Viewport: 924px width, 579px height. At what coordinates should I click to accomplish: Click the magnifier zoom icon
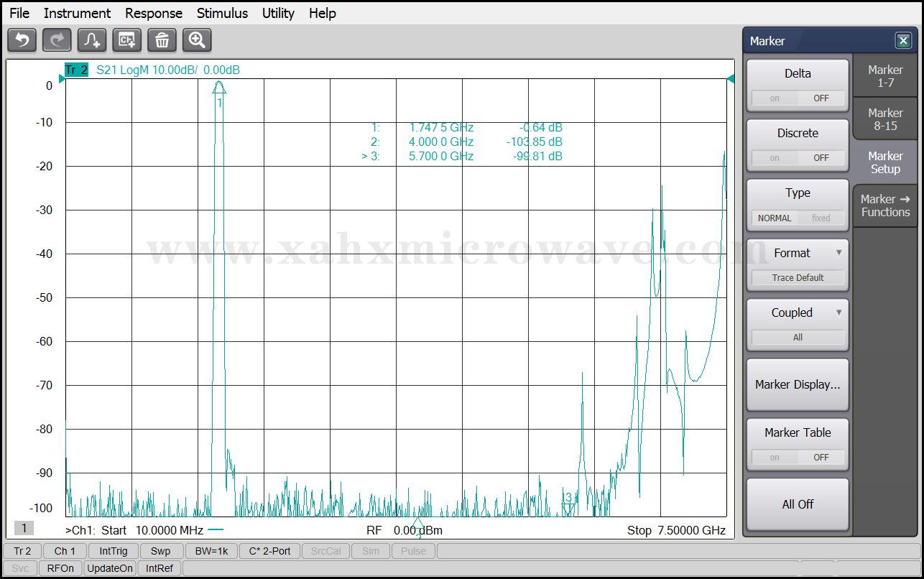click(x=197, y=40)
